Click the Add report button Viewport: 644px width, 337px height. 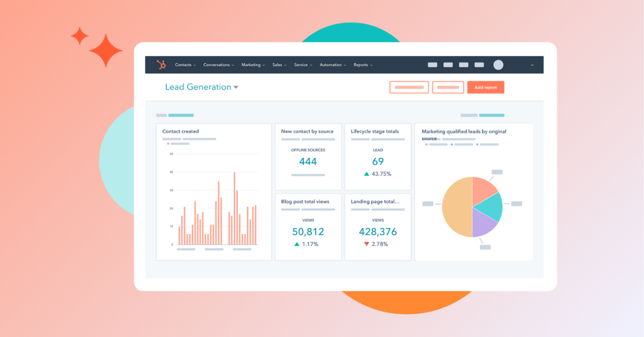[486, 87]
